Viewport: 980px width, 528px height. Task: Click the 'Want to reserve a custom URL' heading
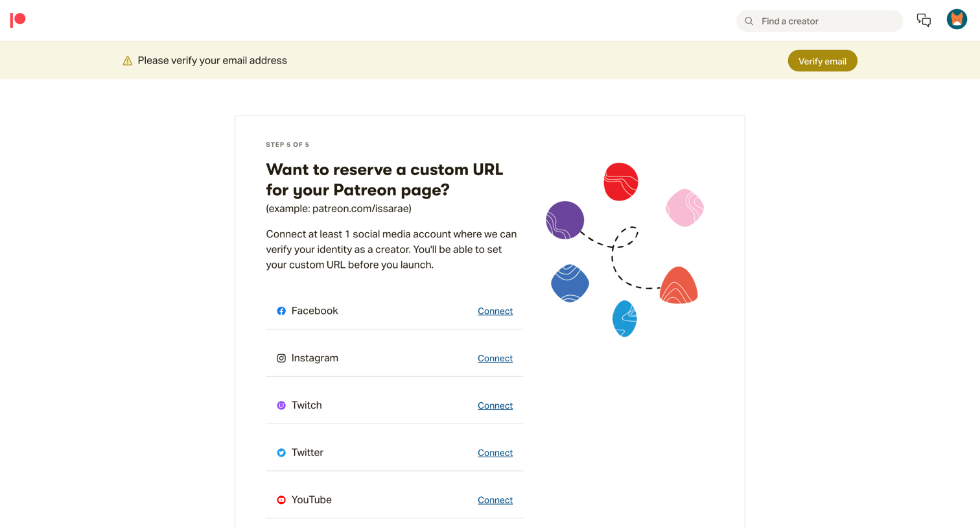(384, 180)
